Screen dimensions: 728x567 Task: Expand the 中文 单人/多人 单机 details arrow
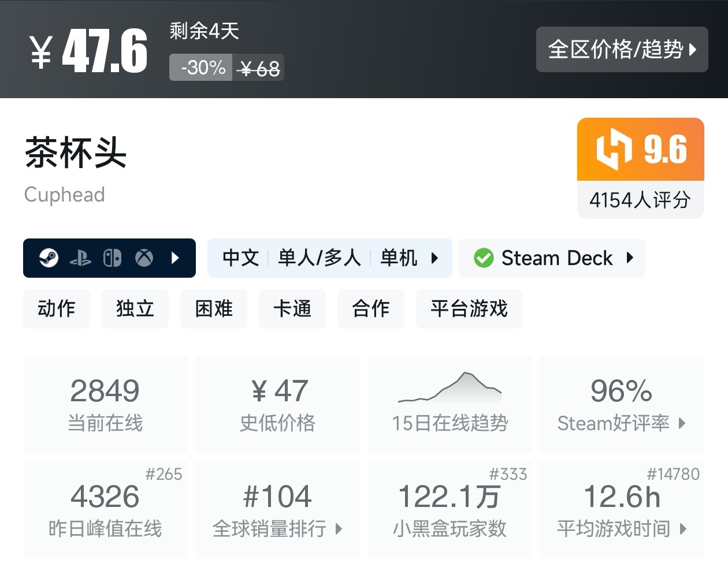point(435,258)
